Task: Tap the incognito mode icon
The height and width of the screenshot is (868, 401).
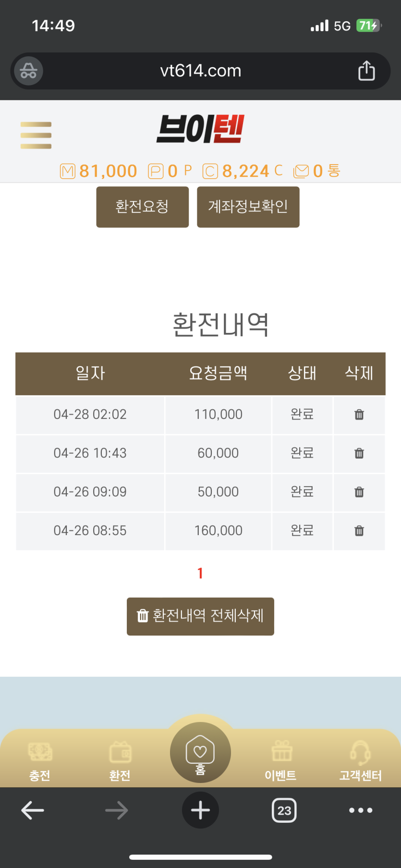Action: (29, 71)
